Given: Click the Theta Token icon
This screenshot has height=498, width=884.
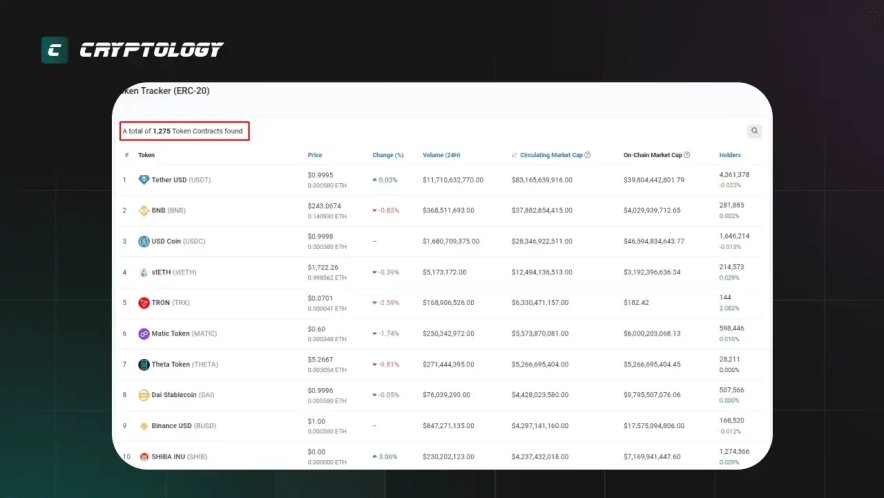Looking at the screenshot, I should (x=144, y=364).
